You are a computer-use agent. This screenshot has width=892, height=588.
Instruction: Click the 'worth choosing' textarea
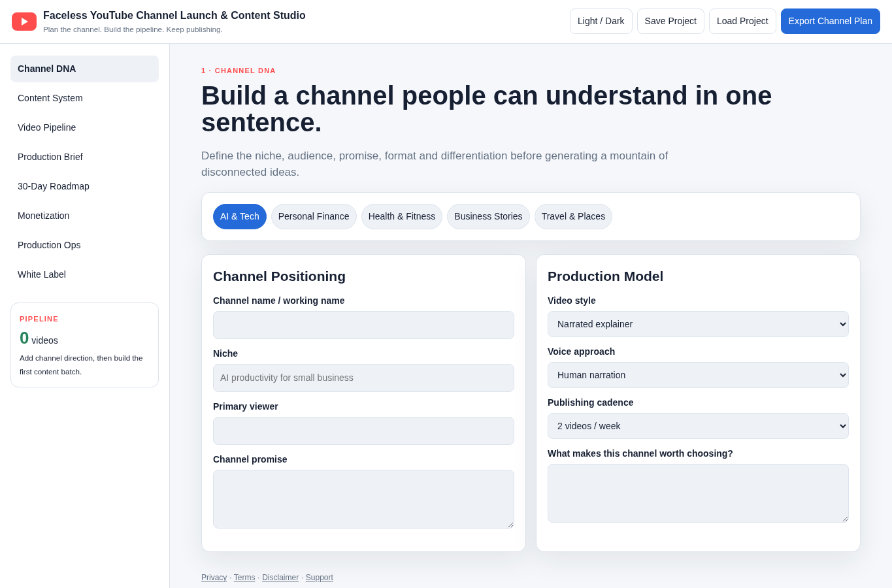pos(698,493)
